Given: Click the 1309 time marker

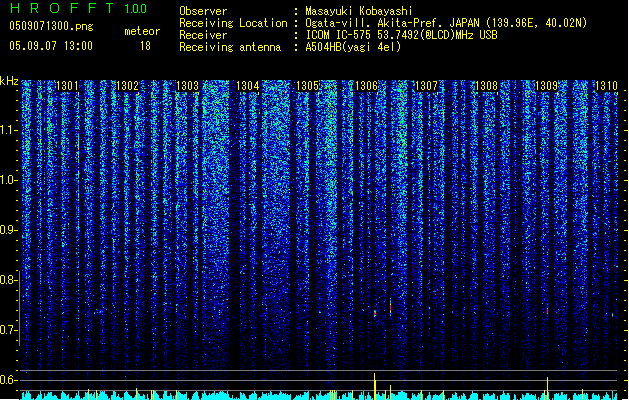Looking at the screenshot, I should [x=546, y=86].
